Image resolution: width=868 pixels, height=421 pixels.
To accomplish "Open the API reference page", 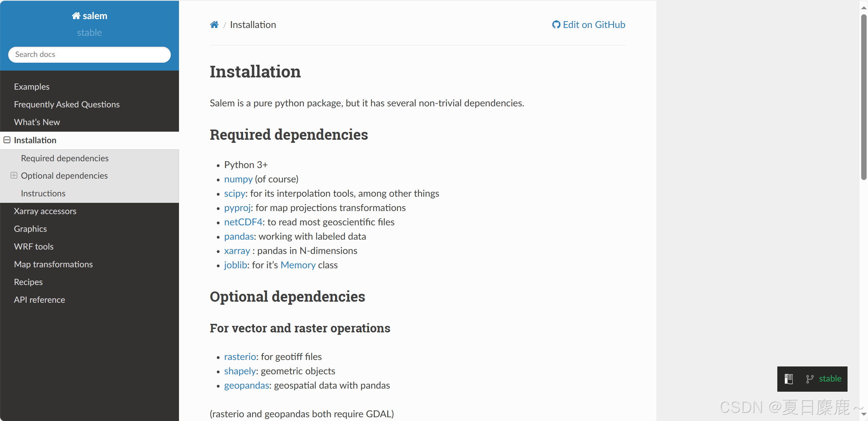I will pyautogui.click(x=40, y=300).
